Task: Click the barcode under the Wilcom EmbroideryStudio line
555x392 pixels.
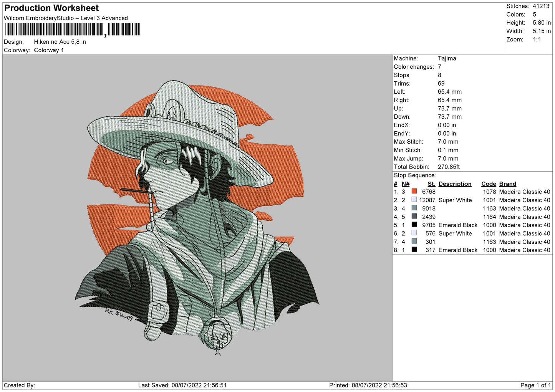Action: click(x=72, y=30)
